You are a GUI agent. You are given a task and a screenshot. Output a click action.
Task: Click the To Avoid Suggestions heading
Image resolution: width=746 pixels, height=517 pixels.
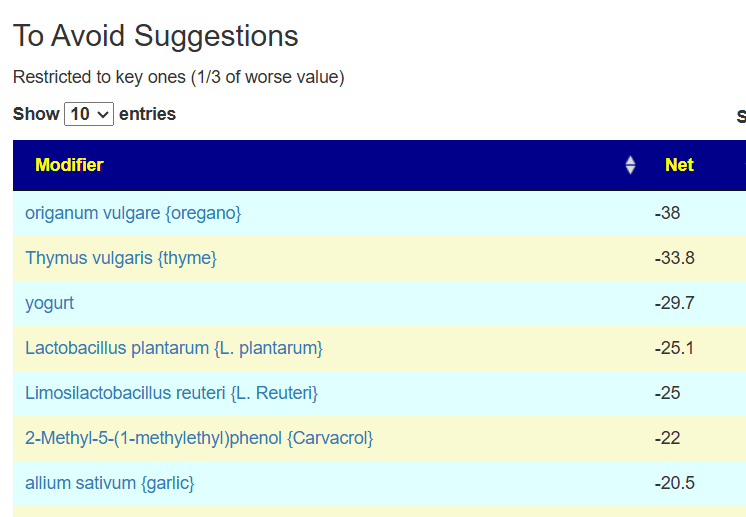pyautogui.click(x=156, y=36)
